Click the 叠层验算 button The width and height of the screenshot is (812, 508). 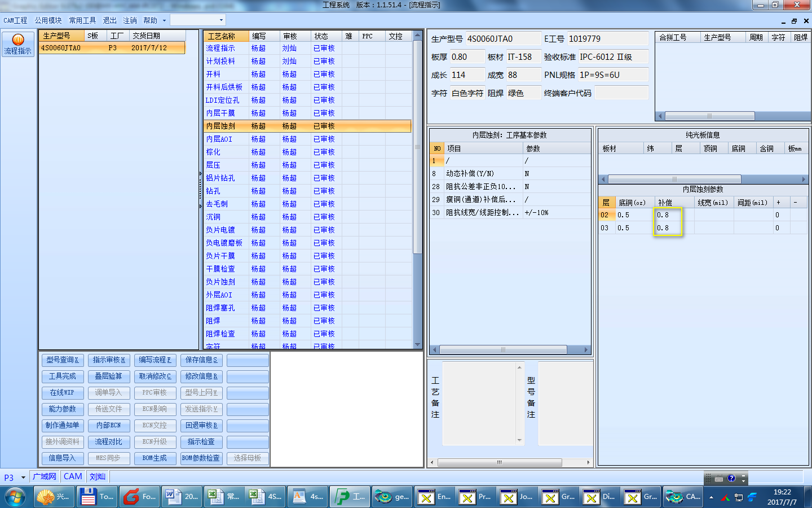click(109, 376)
